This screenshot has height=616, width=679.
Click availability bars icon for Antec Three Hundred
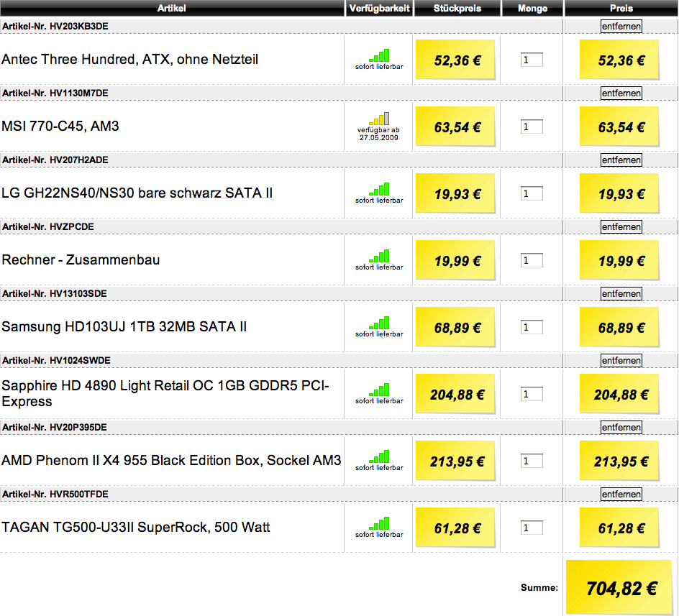click(x=379, y=55)
